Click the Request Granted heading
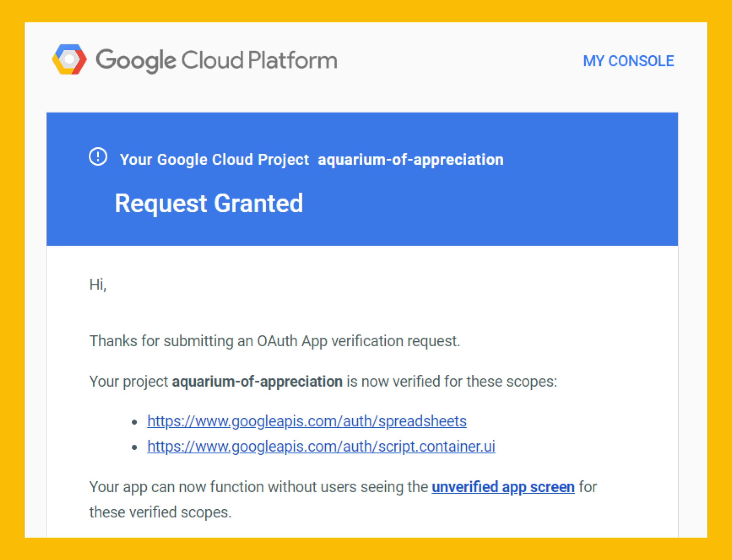 [x=209, y=203]
